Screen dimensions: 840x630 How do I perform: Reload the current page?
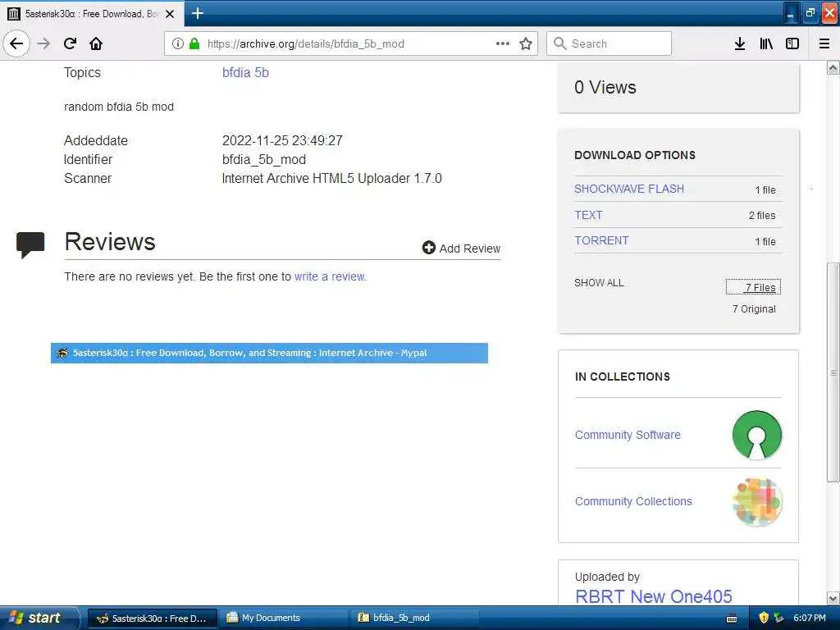click(70, 43)
